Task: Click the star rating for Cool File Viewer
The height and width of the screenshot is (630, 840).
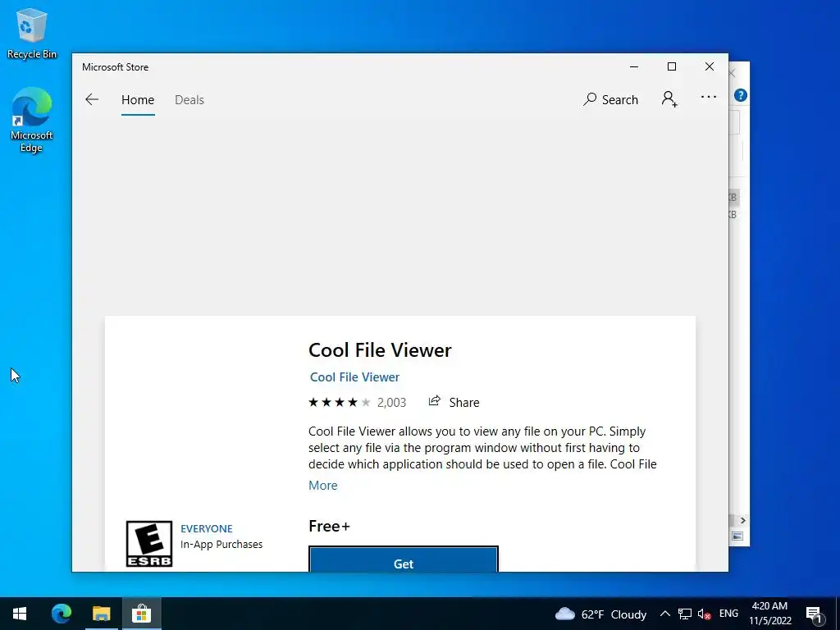Action: [339, 402]
